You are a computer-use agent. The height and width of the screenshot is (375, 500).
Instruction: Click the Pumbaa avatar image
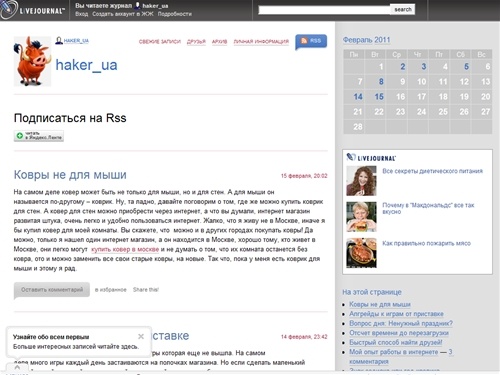(x=32, y=61)
